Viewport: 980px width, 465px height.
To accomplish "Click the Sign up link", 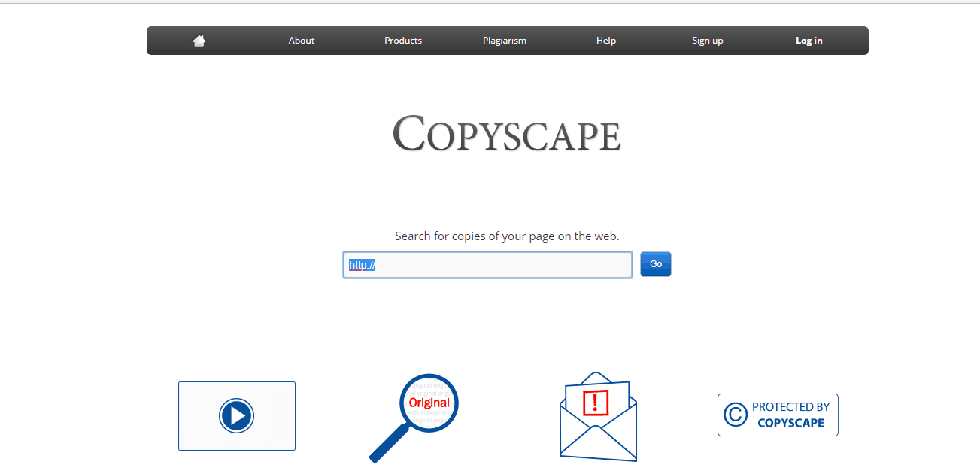I will click(707, 41).
